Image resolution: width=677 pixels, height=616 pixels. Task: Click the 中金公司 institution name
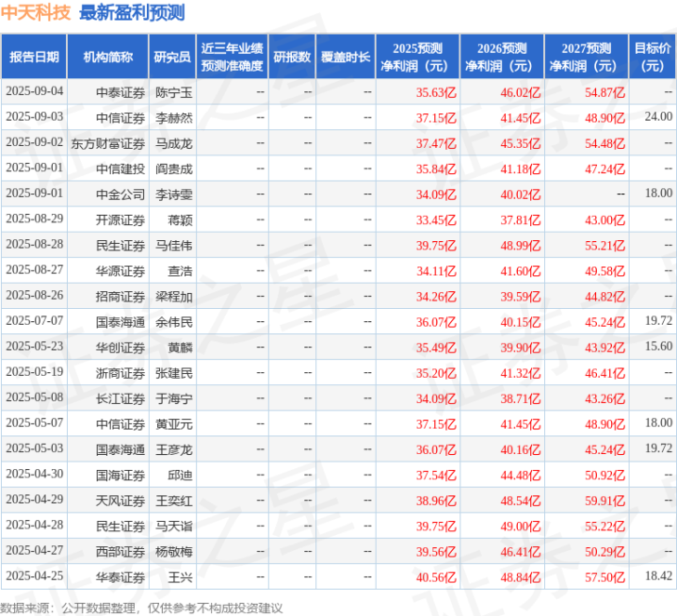point(121,194)
